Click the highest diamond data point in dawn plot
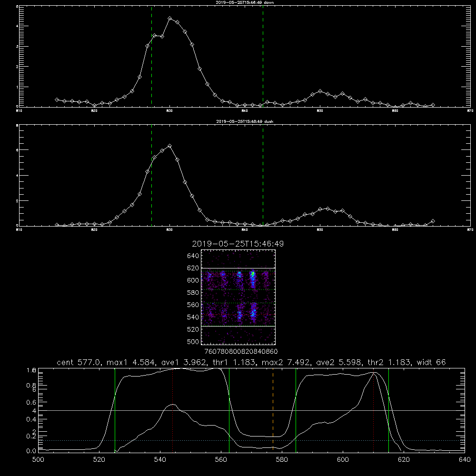 click(170, 19)
